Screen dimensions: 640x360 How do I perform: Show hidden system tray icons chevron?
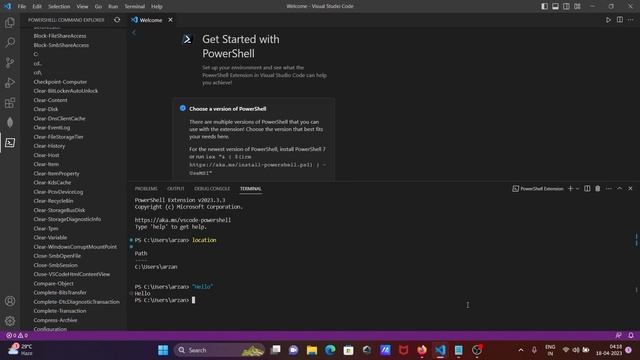(521, 350)
